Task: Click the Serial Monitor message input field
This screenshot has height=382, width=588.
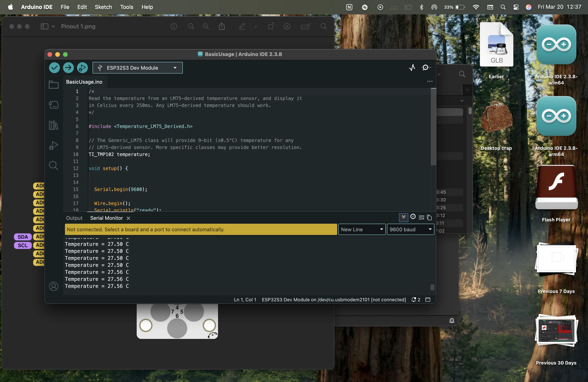Action: 201,230
